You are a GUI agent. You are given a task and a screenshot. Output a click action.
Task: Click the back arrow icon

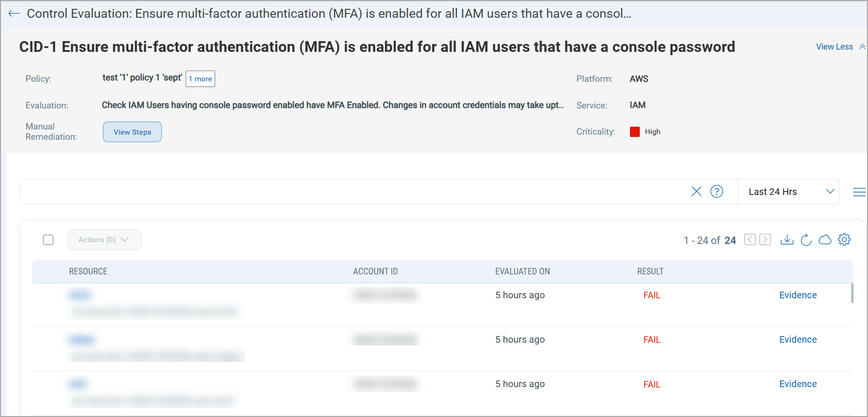[14, 14]
